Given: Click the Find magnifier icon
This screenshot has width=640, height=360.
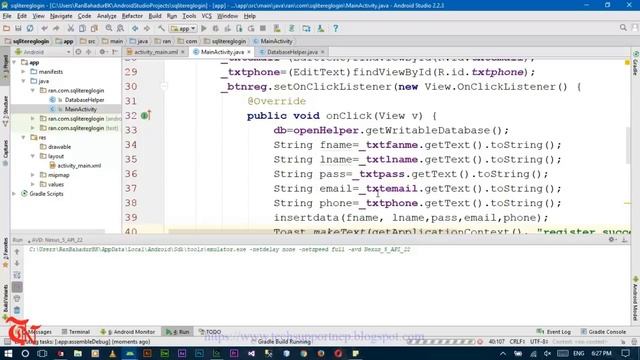Looking at the screenshot, I should pos(109,28).
